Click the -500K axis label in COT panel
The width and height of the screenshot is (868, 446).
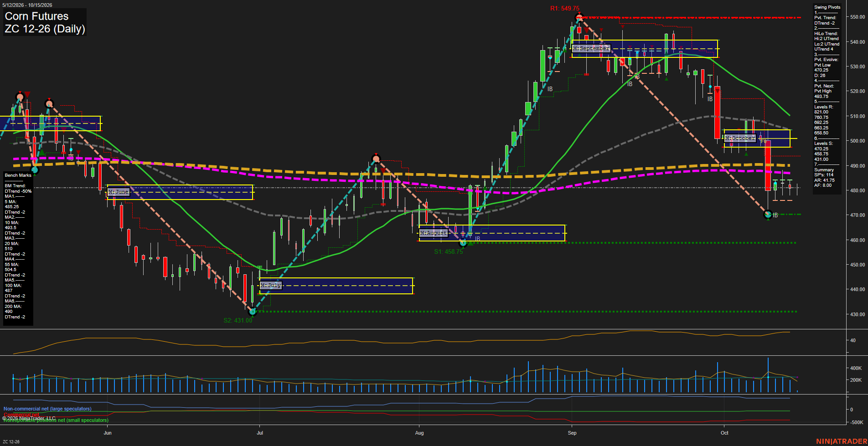(x=857, y=422)
